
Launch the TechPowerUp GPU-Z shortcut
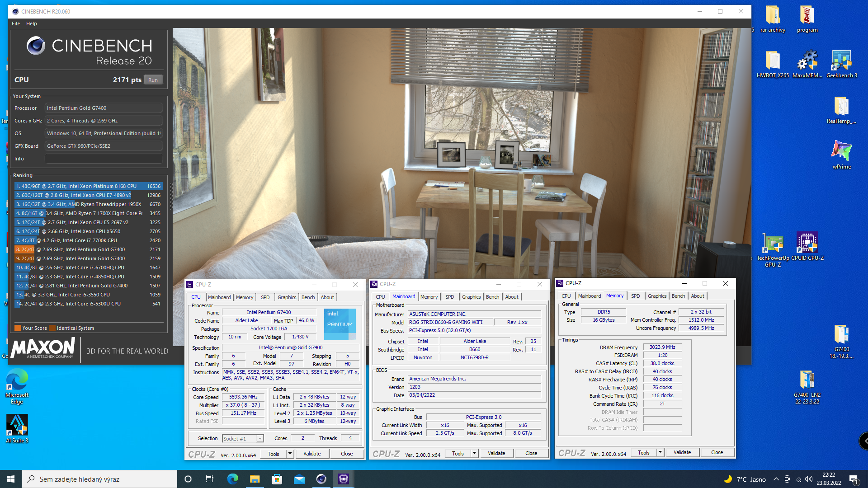click(773, 249)
